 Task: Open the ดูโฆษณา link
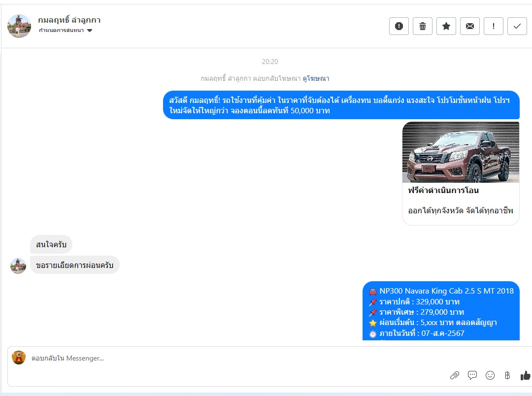316,78
